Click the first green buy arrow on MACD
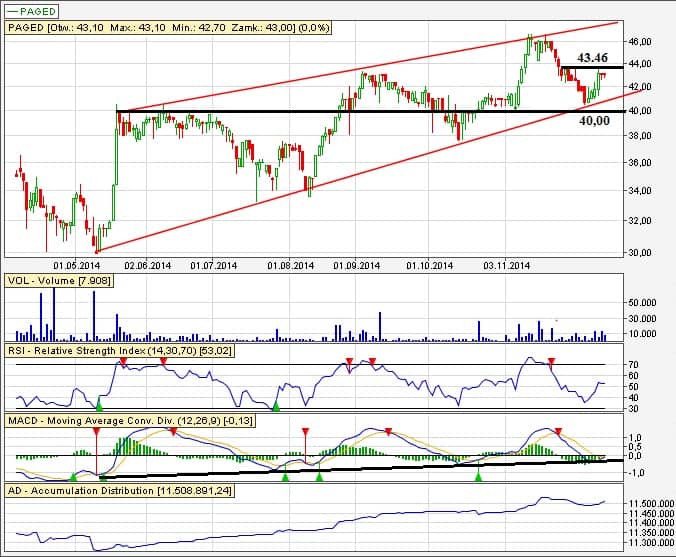The width and height of the screenshot is (676, 557). coord(73,477)
